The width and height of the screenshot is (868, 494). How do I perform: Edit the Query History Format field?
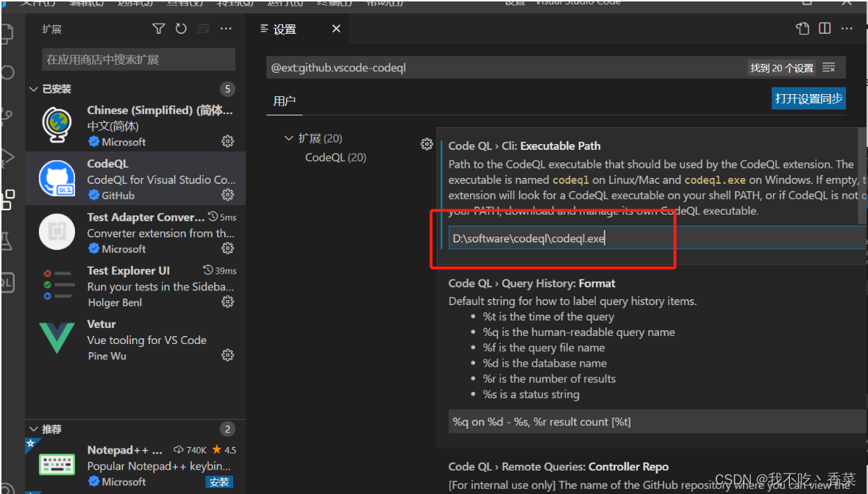click(658, 421)
